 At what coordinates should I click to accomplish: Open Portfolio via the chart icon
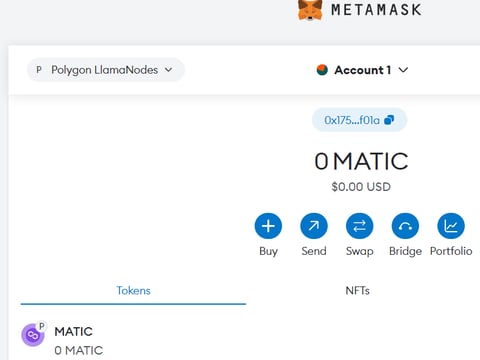pos(451,226)
